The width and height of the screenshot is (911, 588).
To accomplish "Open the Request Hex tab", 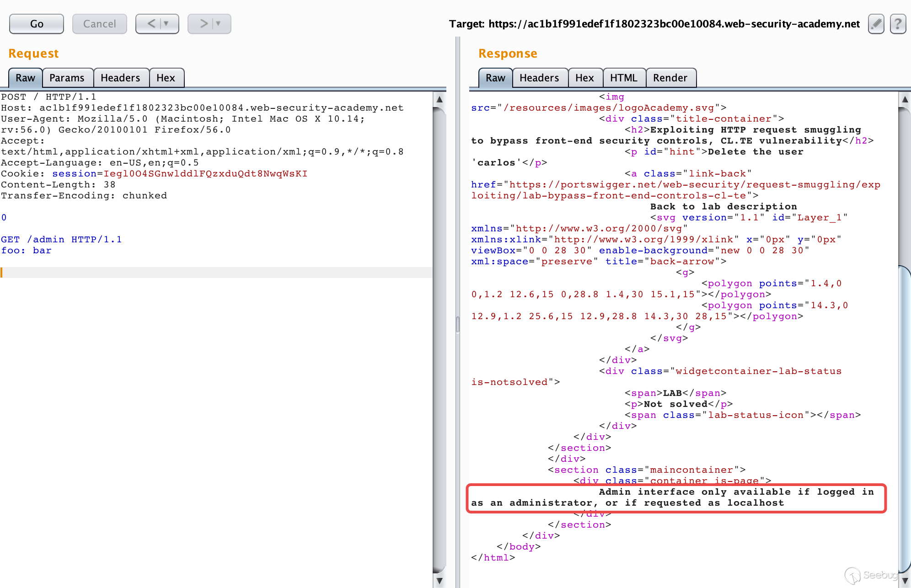I will [x=166, y=78].
